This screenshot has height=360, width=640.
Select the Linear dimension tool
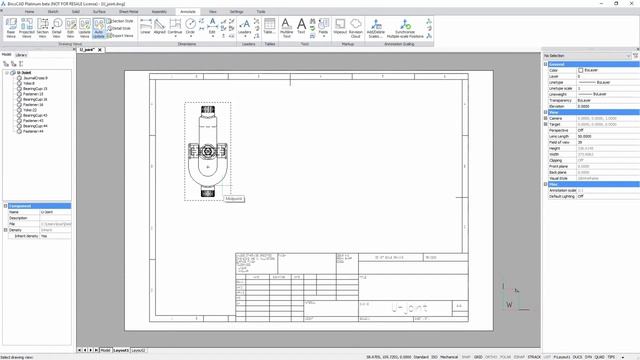tap(146, 26)
